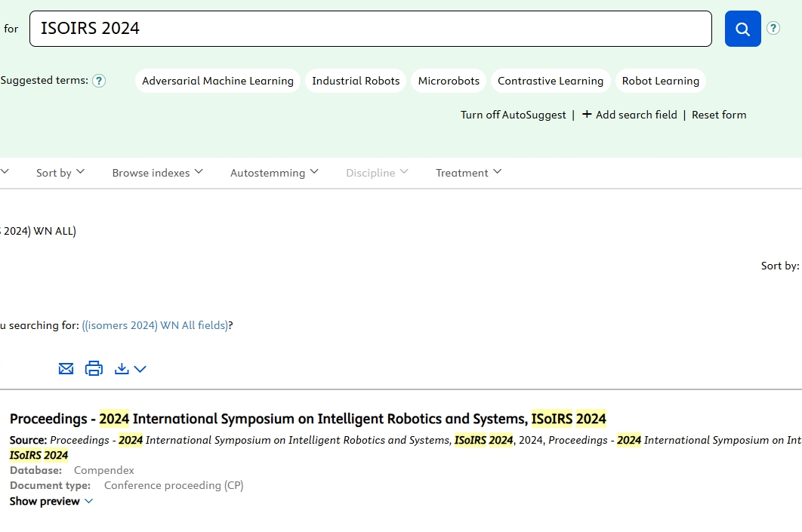Image resolution: width=802 pixels, height=532 pixels.
Task: Choose the Industrial Robots suggested term
Action: [356, 81]
